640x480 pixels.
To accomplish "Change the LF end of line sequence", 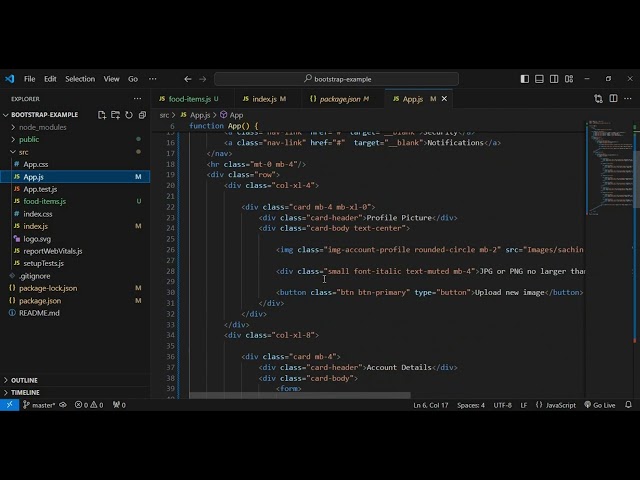I will (524, 405).
